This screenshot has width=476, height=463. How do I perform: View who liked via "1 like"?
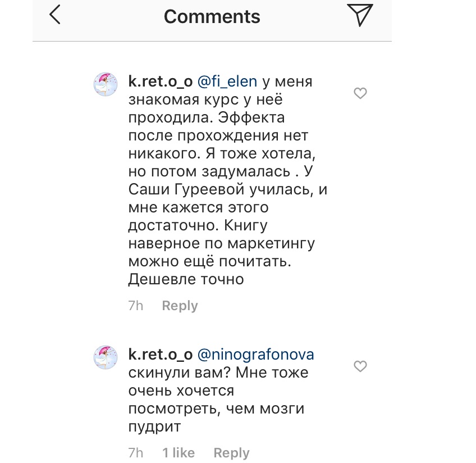(178, 453)
